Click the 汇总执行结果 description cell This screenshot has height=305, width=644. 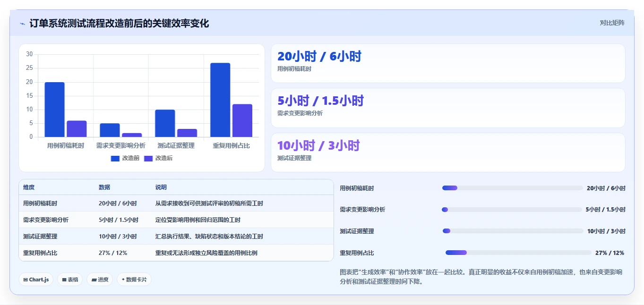click(x=209, y=237)
